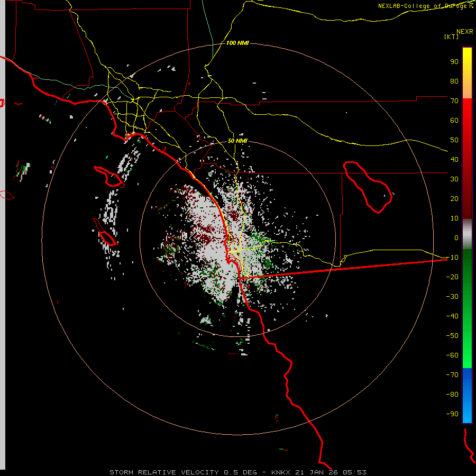Click the 05:53 timestamp
Viewport: 476px width, 476px height.
354,472
